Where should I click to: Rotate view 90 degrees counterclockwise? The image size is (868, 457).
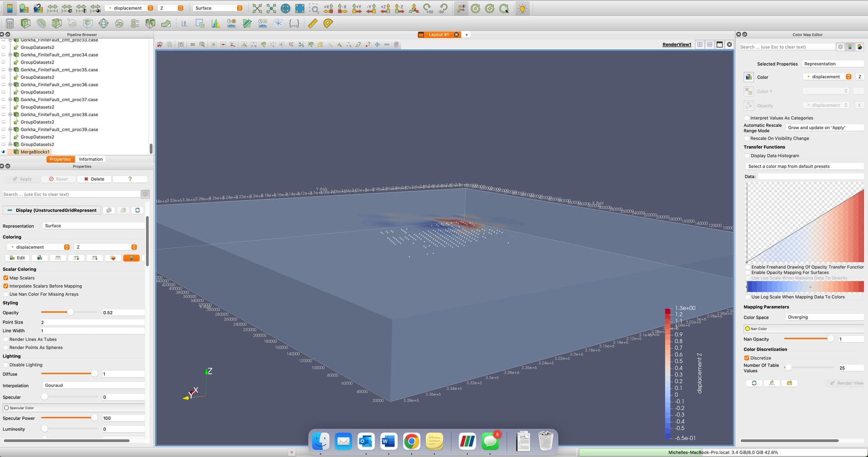pyautogui.click(x=443, y=8)
